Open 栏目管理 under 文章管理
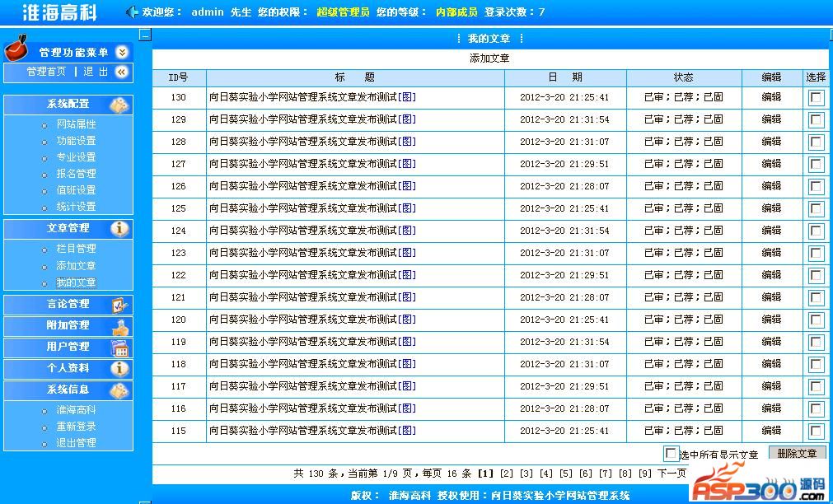 click(x=76, y=249)
